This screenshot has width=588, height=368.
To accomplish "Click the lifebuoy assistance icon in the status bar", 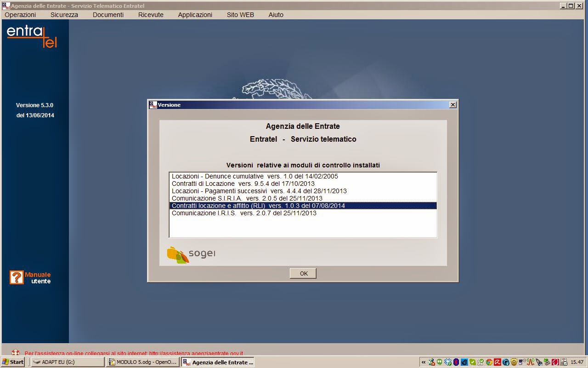I will tap(15, 353).
